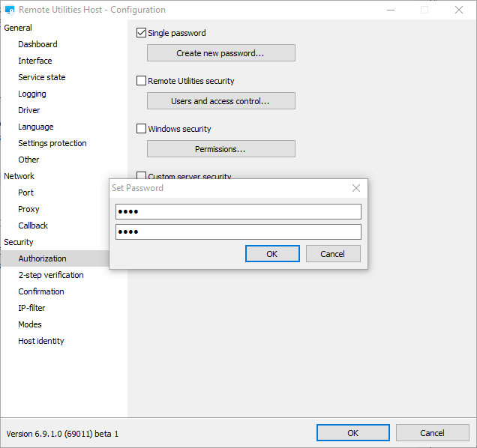Select the General category
This screenshot has width=477, height=448.
(x=18, y=28)
